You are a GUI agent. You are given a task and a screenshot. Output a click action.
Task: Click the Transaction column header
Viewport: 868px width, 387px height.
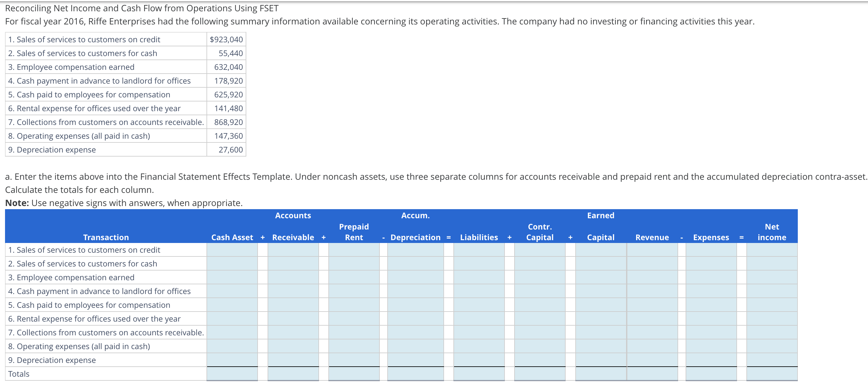(x=106, y=237)
